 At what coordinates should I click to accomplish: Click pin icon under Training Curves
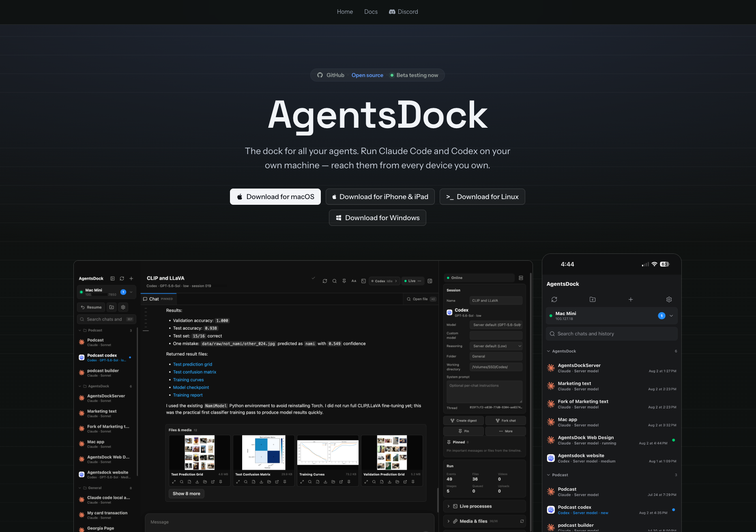point(349,482)
